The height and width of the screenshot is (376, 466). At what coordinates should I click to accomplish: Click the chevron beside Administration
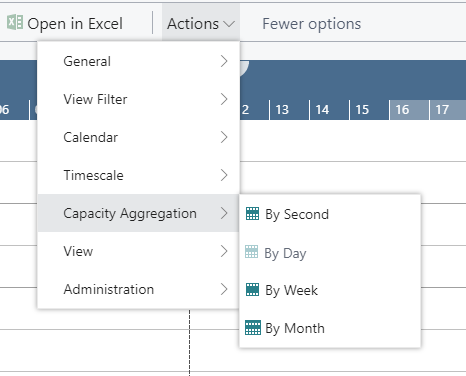click(x=224, y=289)
